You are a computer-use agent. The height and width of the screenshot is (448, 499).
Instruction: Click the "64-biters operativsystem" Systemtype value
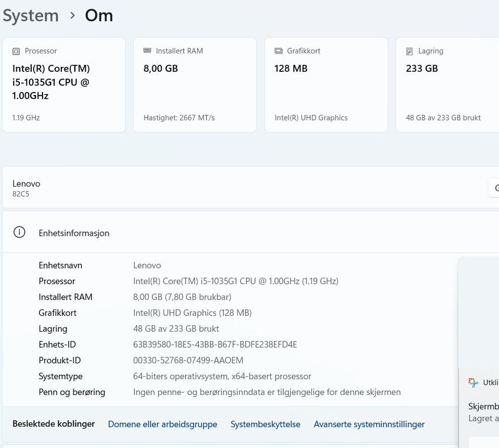222,376
